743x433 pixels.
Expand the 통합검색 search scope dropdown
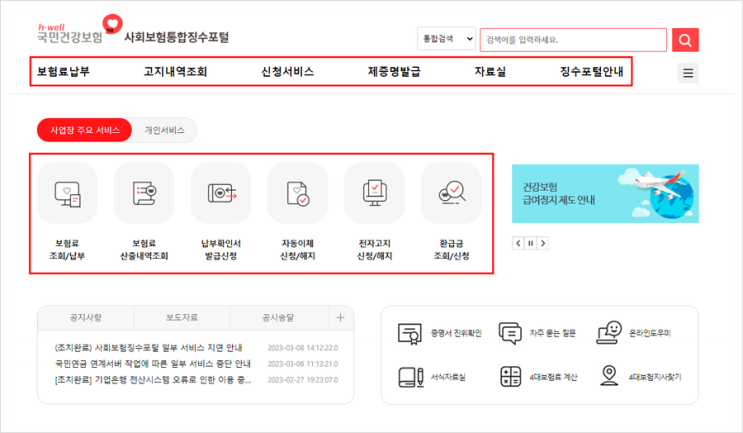tap(446, 39)
